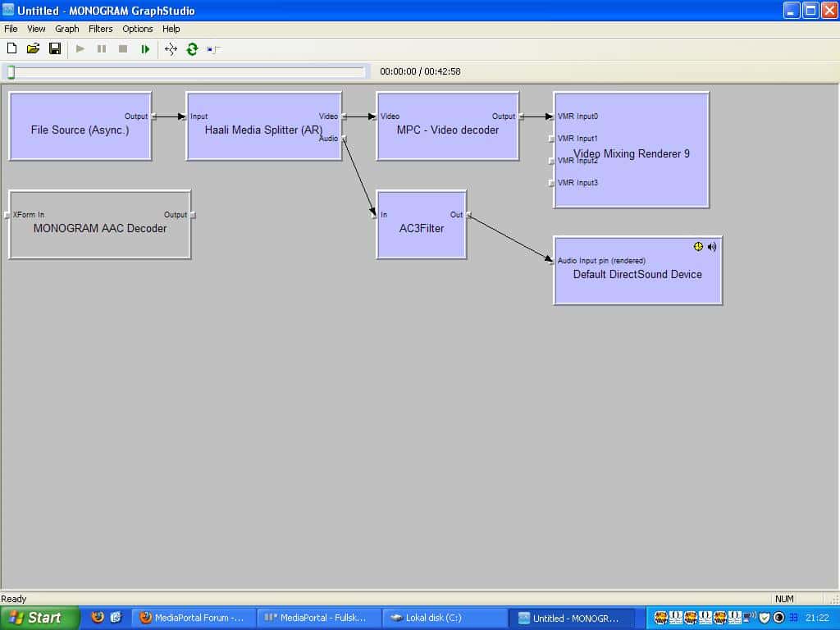
Task: Click the VMR Input3 pin
Action: 551,183
